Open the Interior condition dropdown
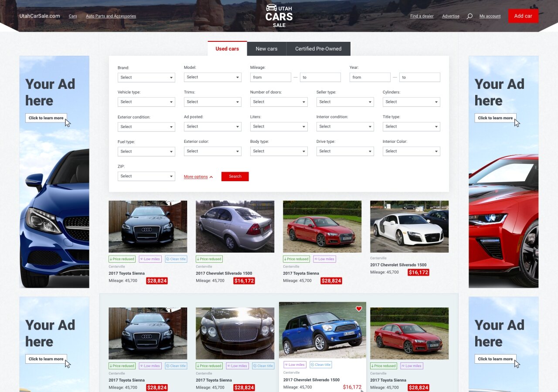Viewport: 558px width, 392px height. pos(345,127)
